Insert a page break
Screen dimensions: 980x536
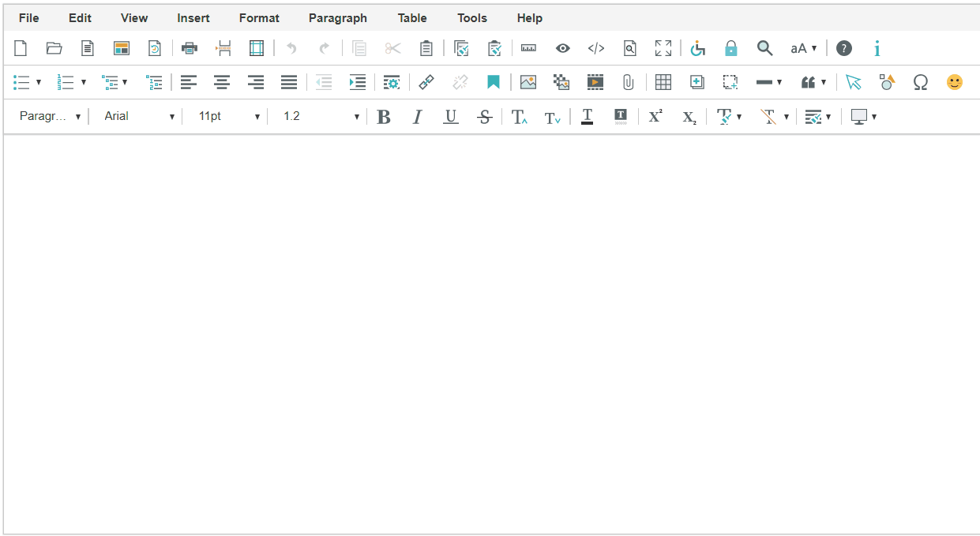[224, 48]
